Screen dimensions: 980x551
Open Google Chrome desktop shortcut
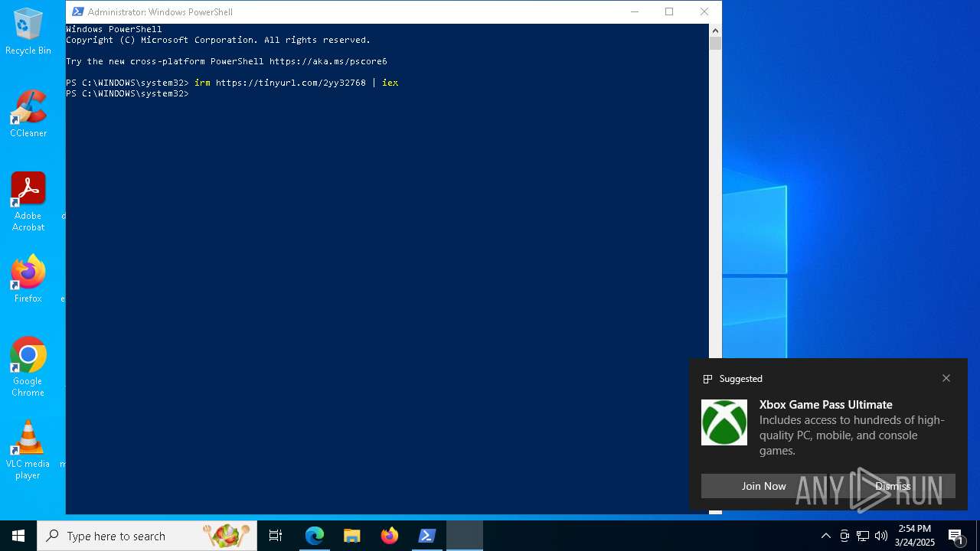[x=28, y=367]
